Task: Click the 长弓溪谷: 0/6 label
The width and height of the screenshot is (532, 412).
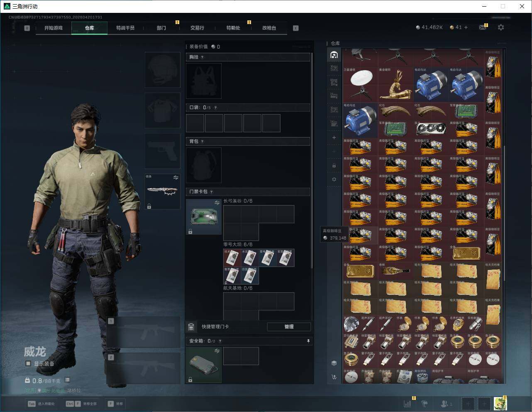Action: [x=238, y=201]
